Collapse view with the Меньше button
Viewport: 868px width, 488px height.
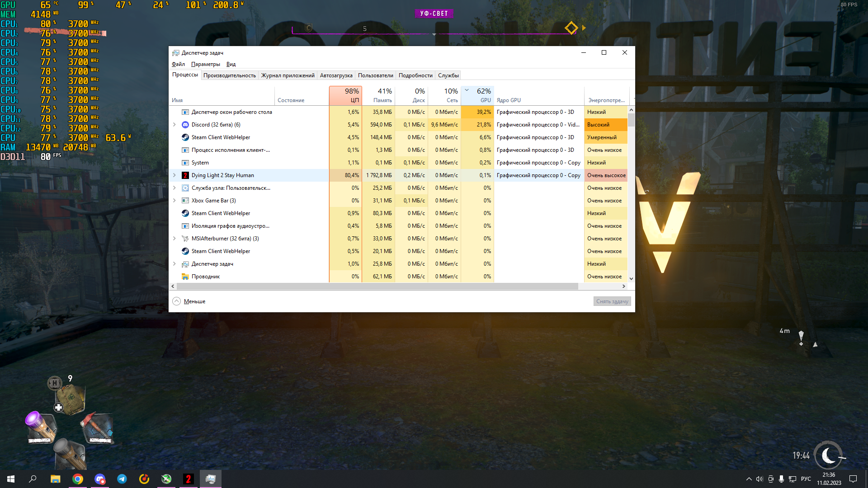194,301
